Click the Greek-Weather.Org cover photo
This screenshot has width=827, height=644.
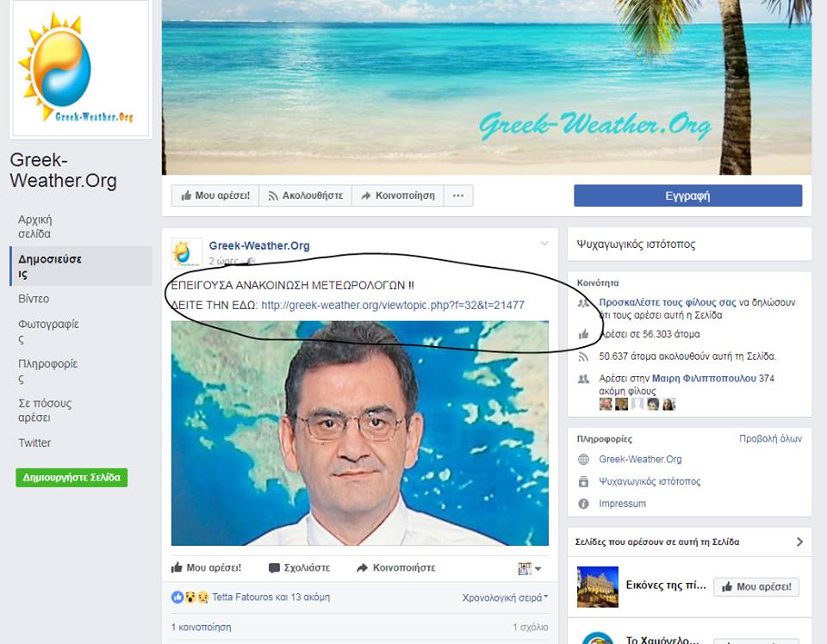(487, 87)
